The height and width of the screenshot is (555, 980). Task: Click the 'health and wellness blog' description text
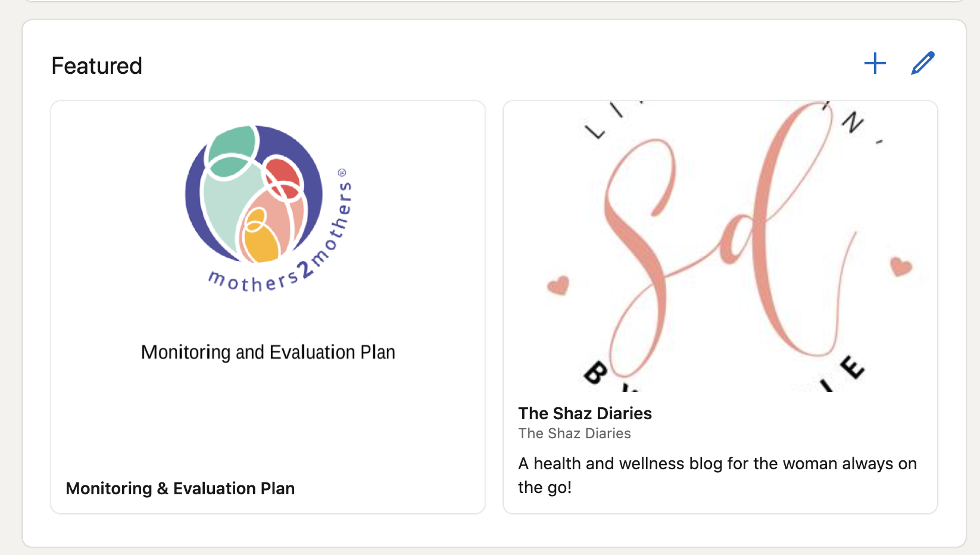pos(717,475)
